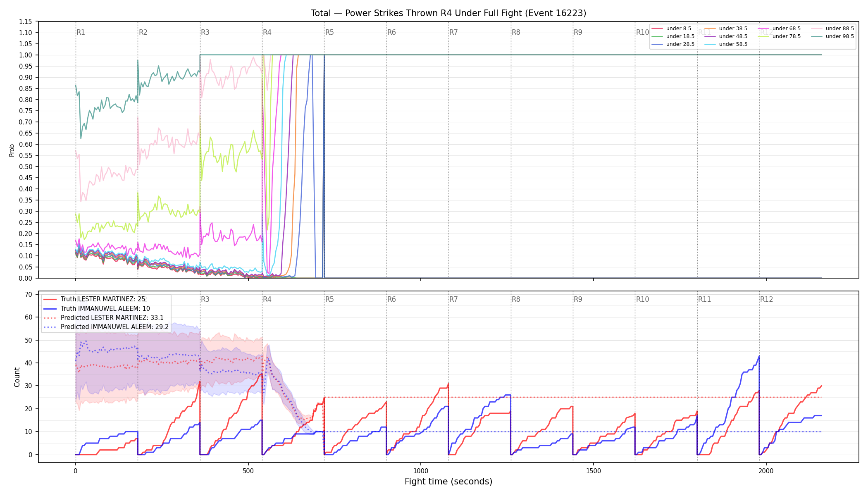Click the R2 round marker in the probability chart

pyautogui.click(x=143, y=32)
